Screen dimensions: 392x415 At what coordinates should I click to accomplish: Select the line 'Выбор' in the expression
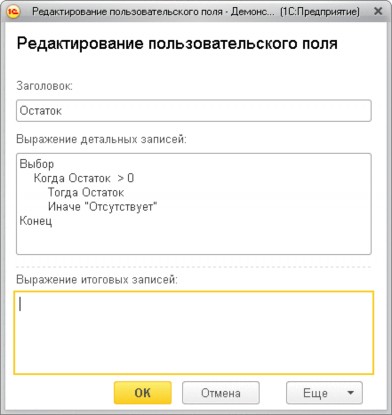[x=37, y=164]
